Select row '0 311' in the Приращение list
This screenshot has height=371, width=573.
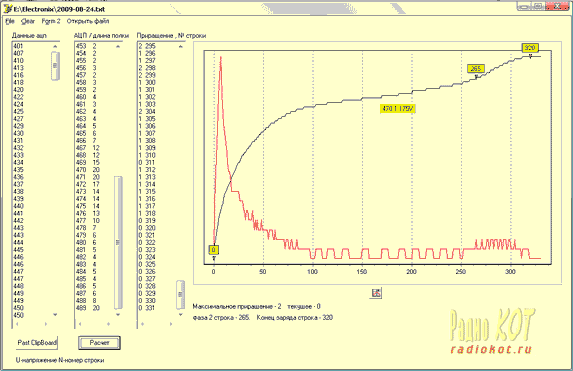147,163
